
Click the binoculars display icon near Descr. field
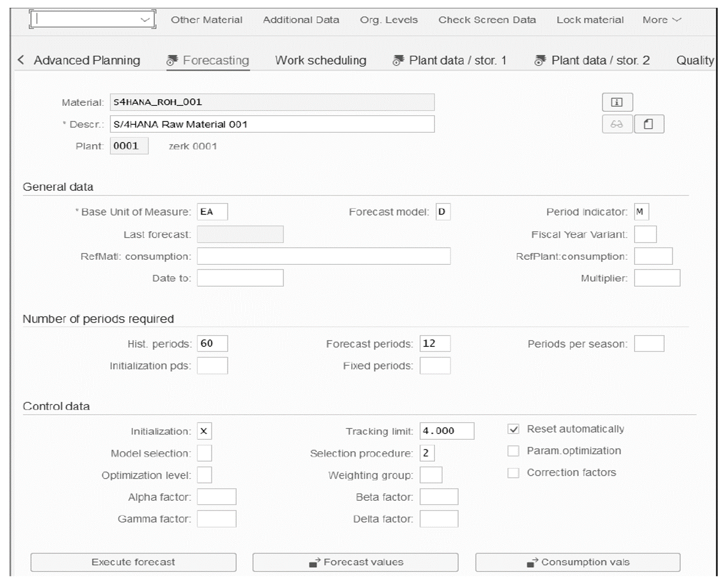(x=617, y=124)
